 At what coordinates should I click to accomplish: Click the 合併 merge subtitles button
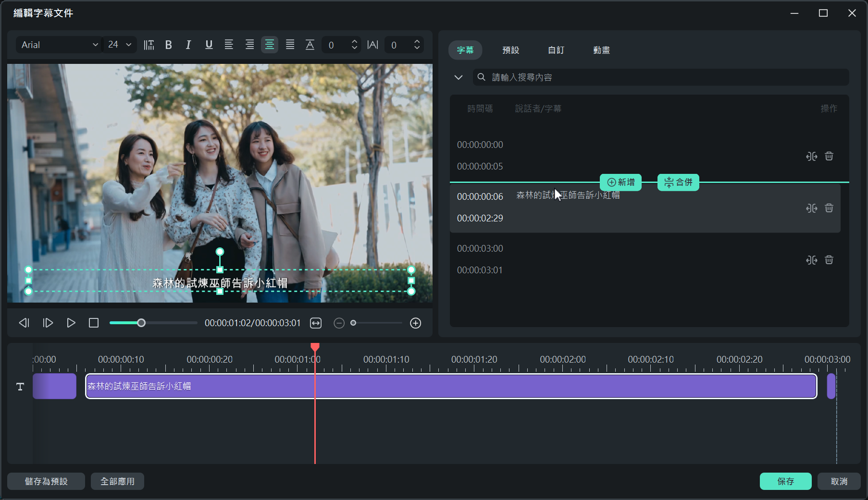pos(678,182)
